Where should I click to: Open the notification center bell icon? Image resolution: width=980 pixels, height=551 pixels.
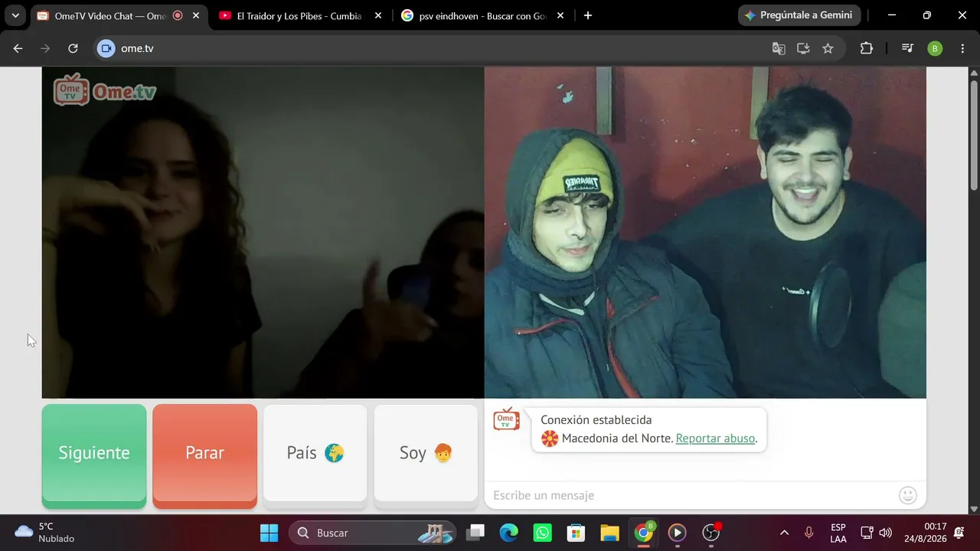[959, 533]
